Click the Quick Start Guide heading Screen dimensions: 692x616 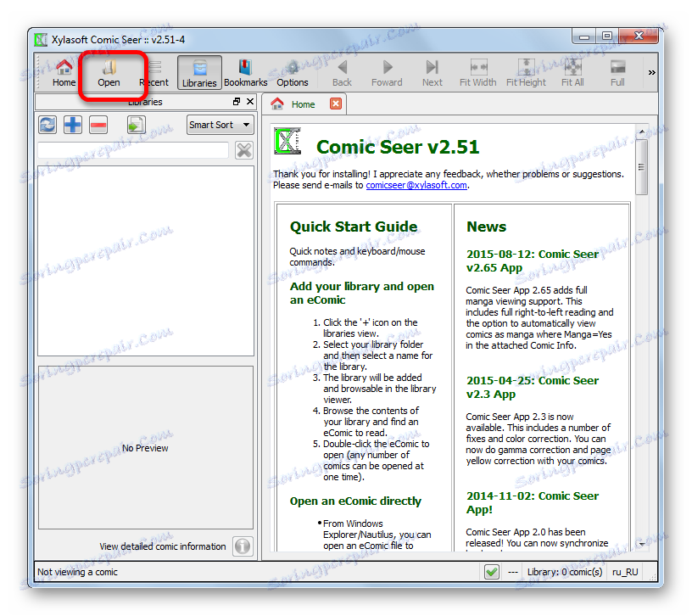coord(354,227)
